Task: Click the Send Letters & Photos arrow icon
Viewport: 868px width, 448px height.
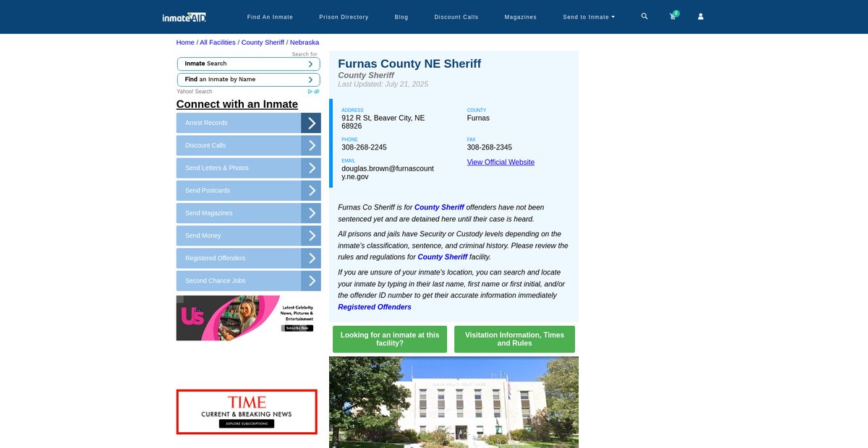Action: 311,168
